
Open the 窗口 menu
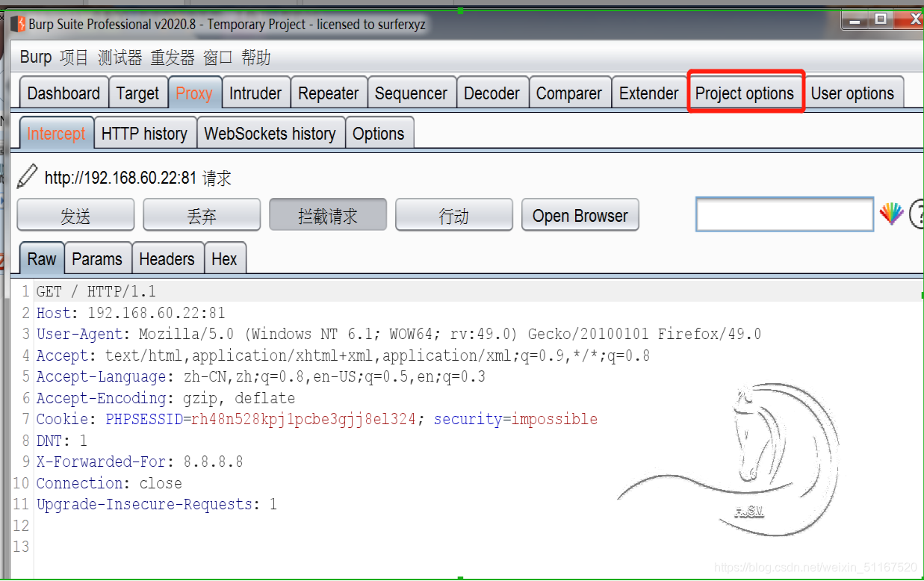[218, 58]
